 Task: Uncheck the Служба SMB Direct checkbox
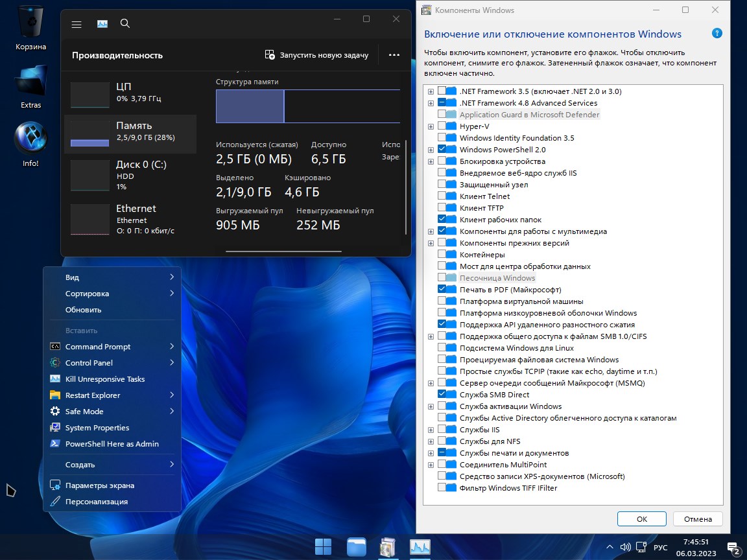[442, 395]
